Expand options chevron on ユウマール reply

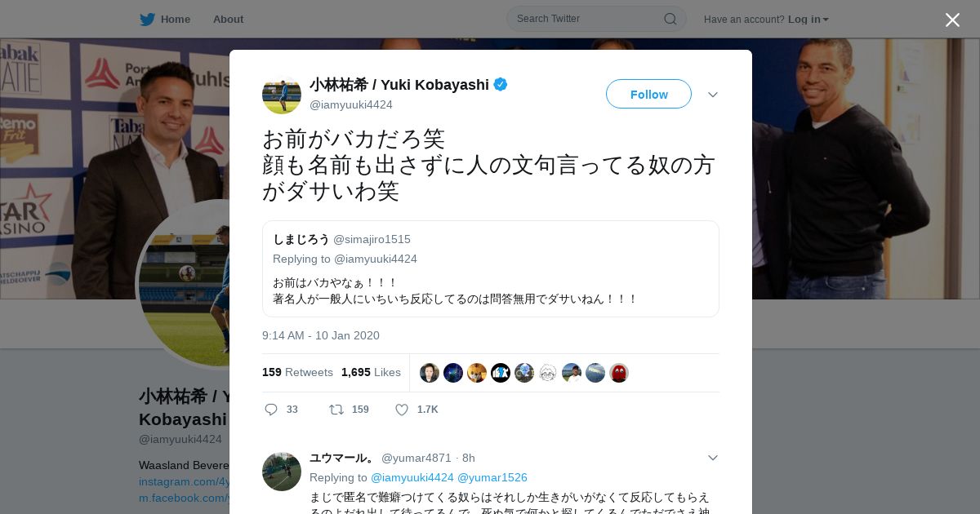click(x=713, y=458)
